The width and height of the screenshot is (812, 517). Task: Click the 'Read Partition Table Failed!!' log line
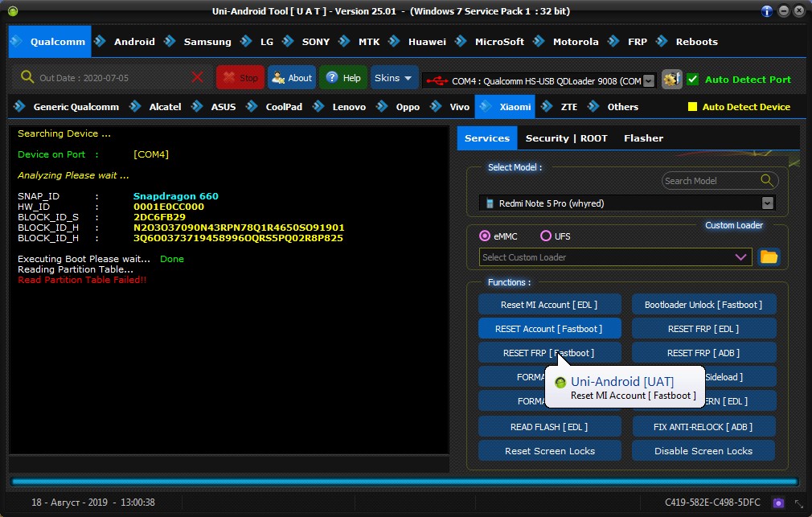82,280
